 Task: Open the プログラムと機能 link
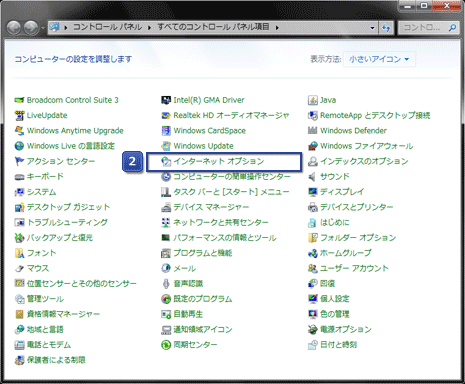click(203, 253)
